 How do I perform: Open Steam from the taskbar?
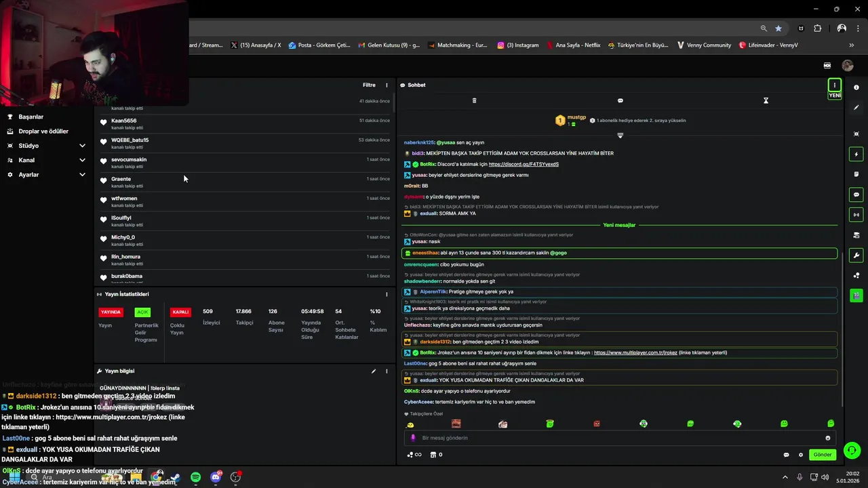pyautogui.click(x=176, y=477)
